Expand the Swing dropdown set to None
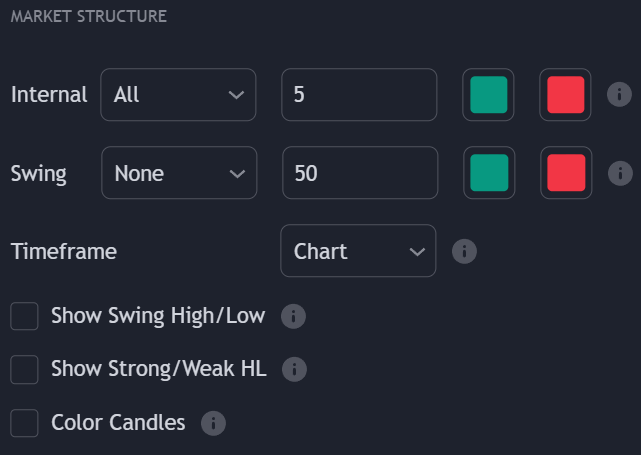This screenshot has width=641, height=455. coord(179,173)
